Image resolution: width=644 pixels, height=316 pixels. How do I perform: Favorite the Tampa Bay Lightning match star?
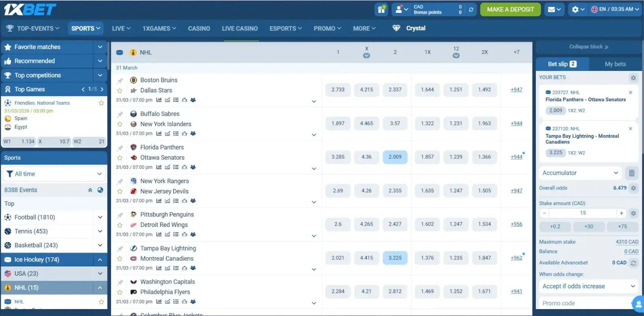pyautogui.click(x=120, y=259)
